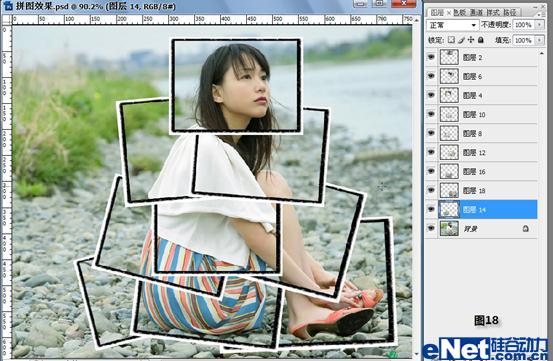Select the layer named 图层 10
Screen dimensions: 553x361
click(x=474, y=115)
